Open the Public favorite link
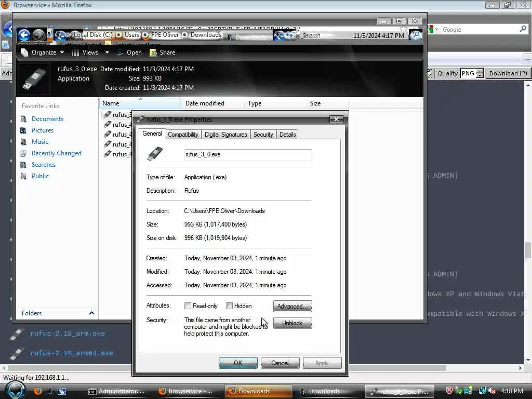Image resolution: width=532 pixels, height=399 pixels. tap(40, 176)
